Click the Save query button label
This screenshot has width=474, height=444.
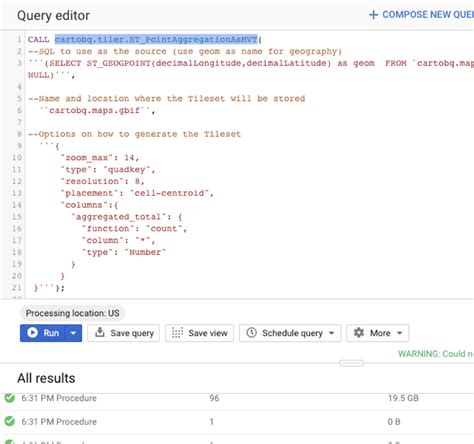pyautogui.click(x=132, y=333)
